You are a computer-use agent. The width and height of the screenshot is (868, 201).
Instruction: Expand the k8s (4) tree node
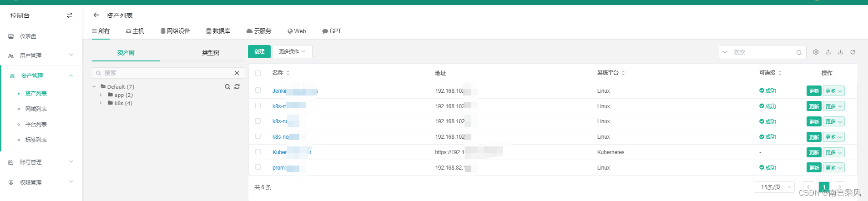(101, 103)
